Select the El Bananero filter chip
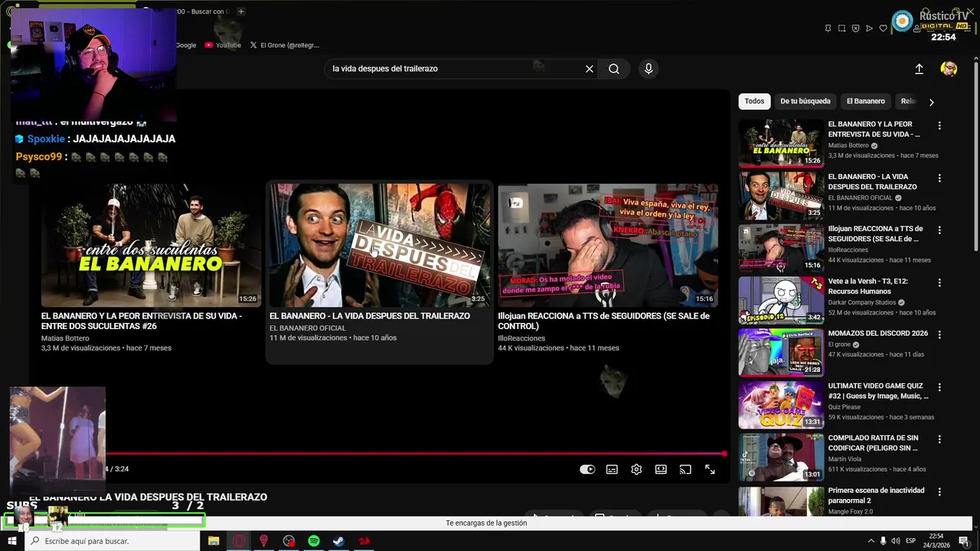 (x=866, y=101)
